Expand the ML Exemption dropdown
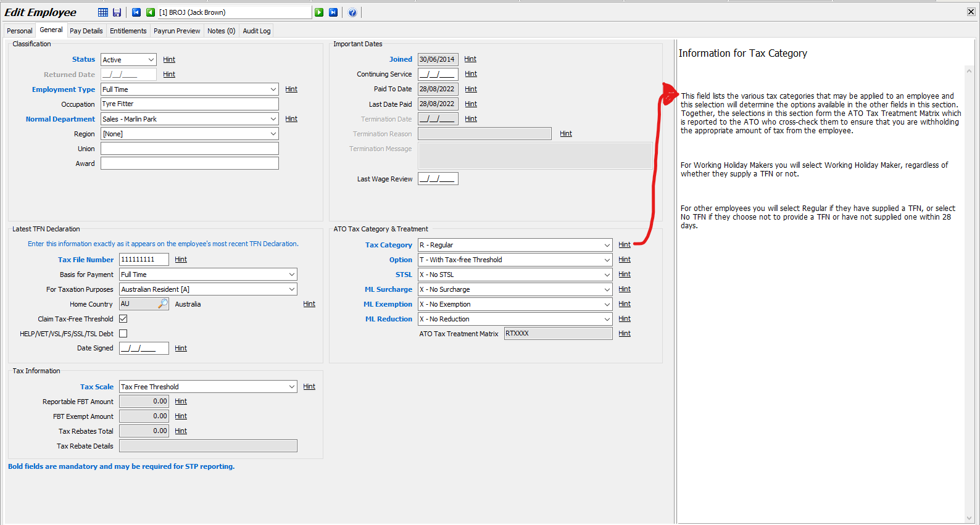980x525 pixels. pos(607,304)
